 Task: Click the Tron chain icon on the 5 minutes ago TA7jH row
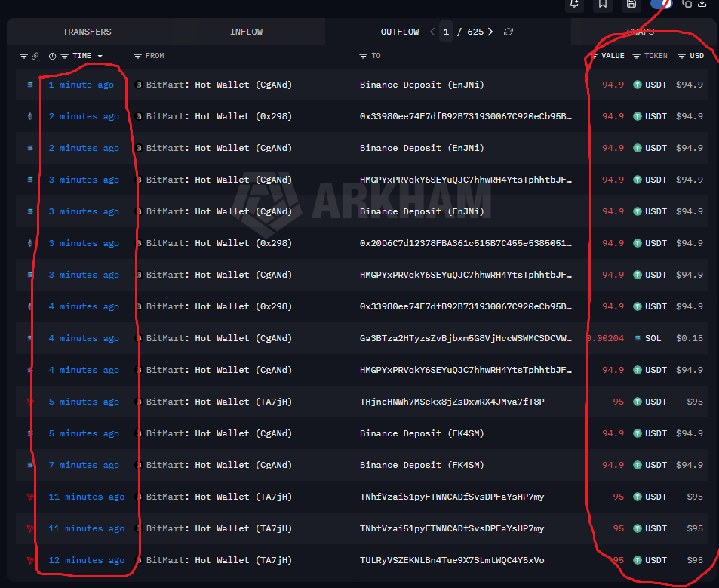30,402
